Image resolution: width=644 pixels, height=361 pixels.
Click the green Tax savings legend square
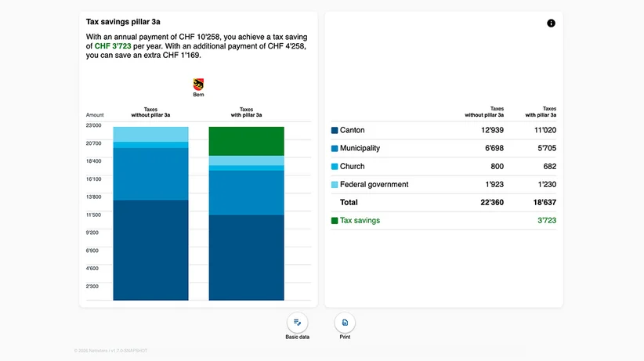pos(335,221)
